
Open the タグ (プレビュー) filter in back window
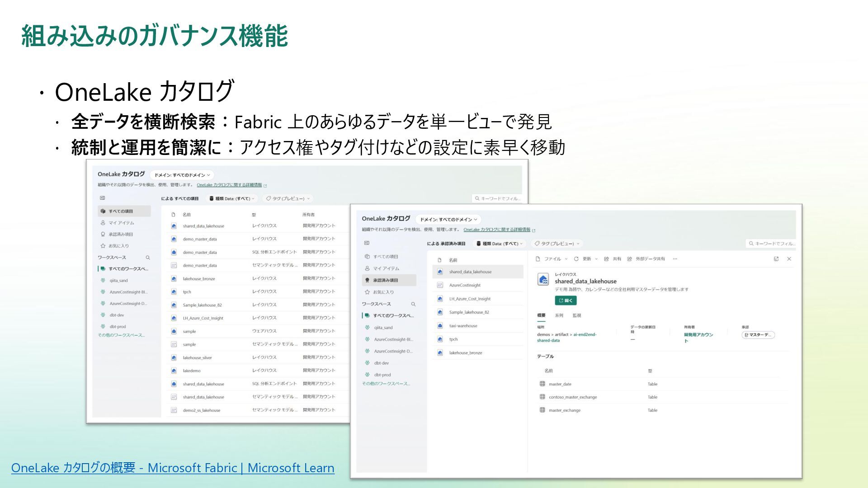288,198
